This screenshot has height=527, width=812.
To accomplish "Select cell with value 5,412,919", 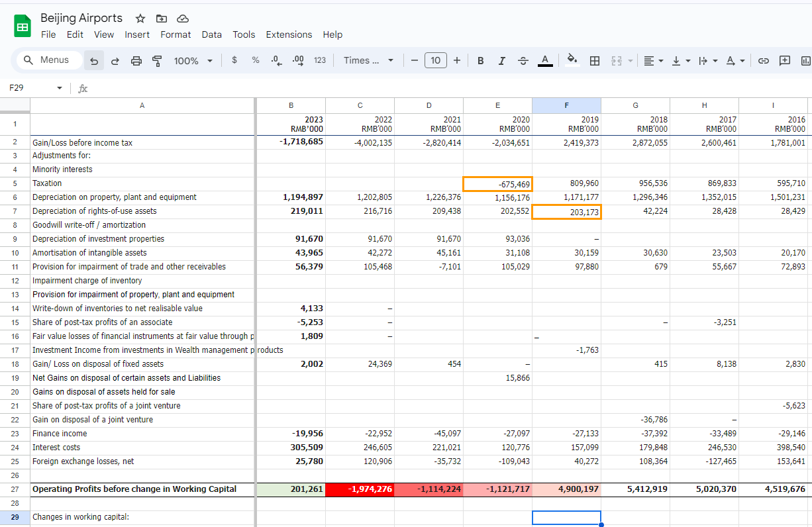I will 635,489.
